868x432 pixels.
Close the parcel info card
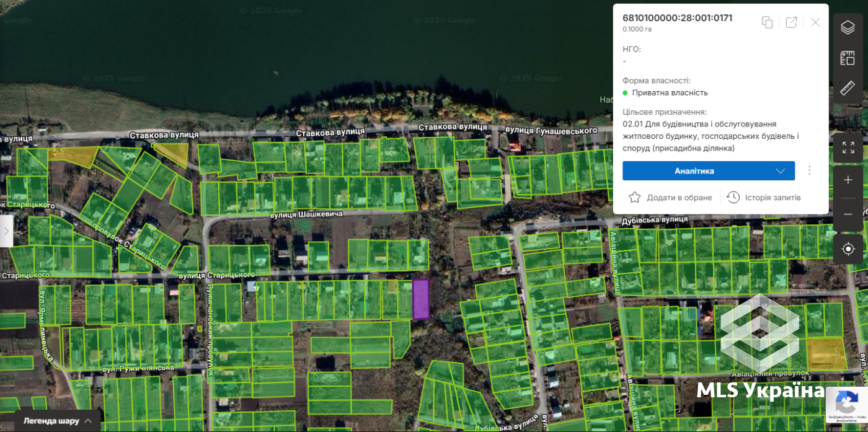point(815,22)
